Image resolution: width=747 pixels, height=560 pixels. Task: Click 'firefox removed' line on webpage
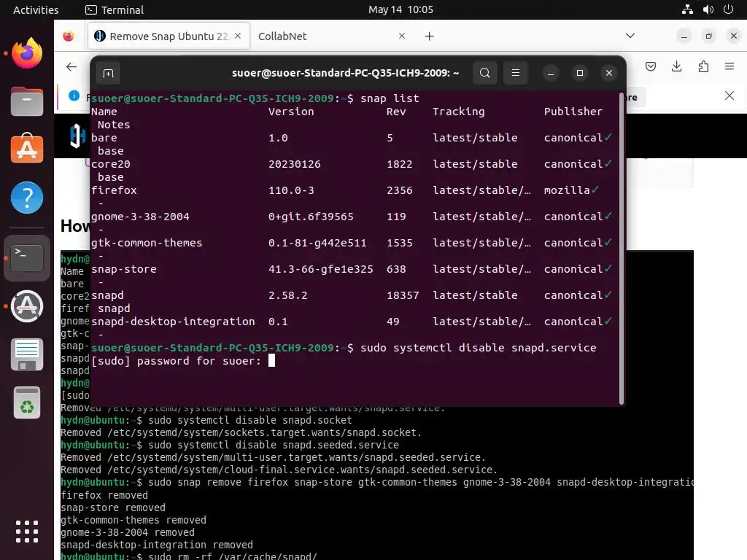(x=104, y=495)
